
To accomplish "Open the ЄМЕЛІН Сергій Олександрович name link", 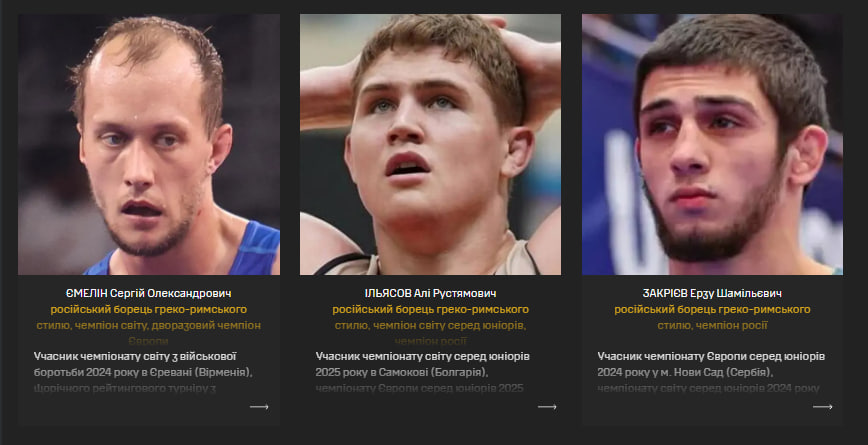I will pyautogui.click(x=148, y=293).
